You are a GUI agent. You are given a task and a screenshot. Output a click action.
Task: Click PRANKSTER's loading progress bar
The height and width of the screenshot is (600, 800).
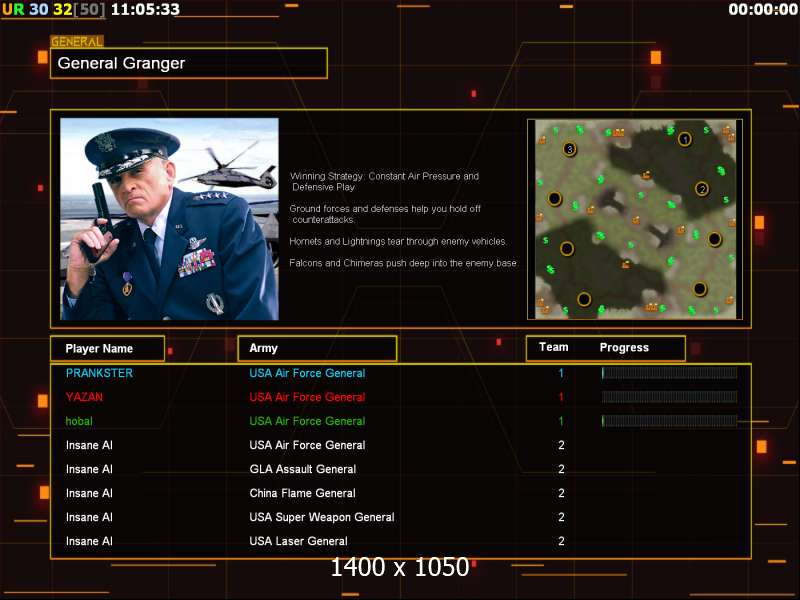(669, 373)
